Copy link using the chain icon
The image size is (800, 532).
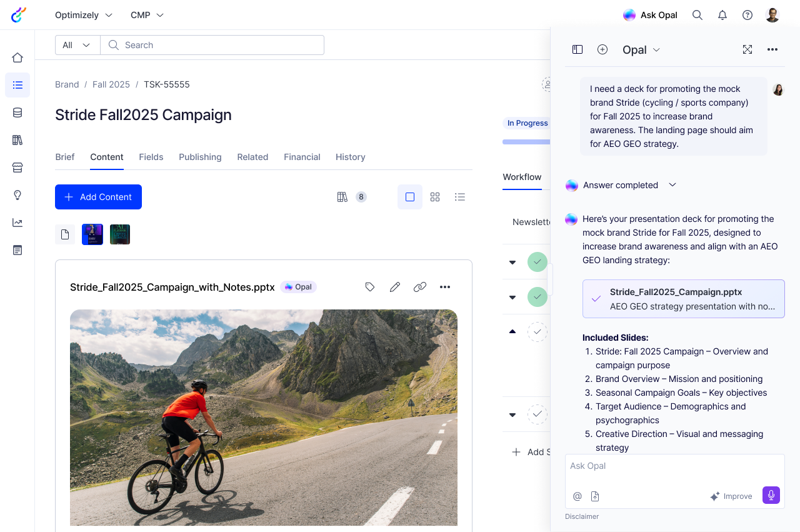[420, 287]
